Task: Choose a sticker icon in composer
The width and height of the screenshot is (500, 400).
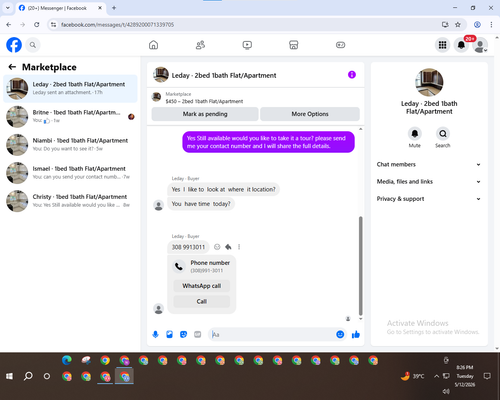Action: click(x=183, y=334)
